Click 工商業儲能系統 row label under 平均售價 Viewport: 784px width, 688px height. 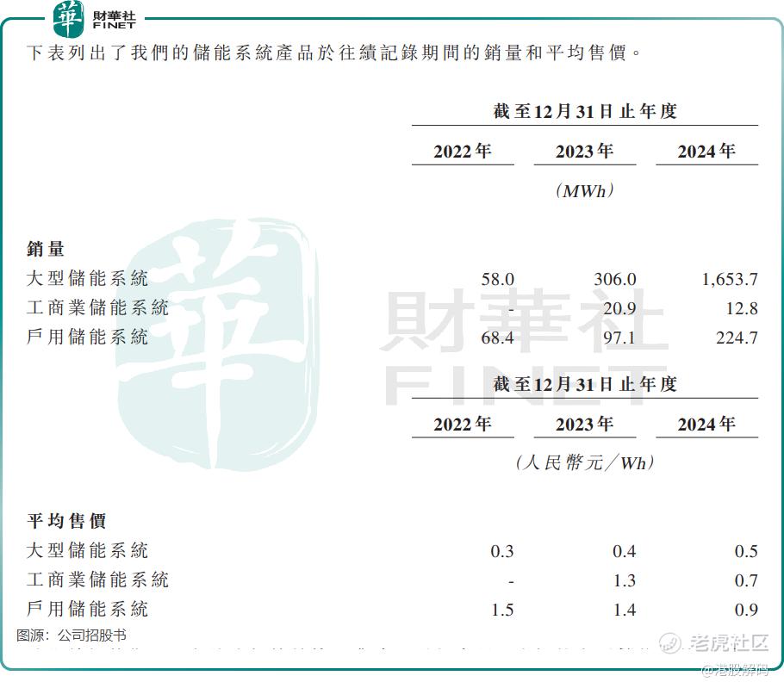pos(97,580)
